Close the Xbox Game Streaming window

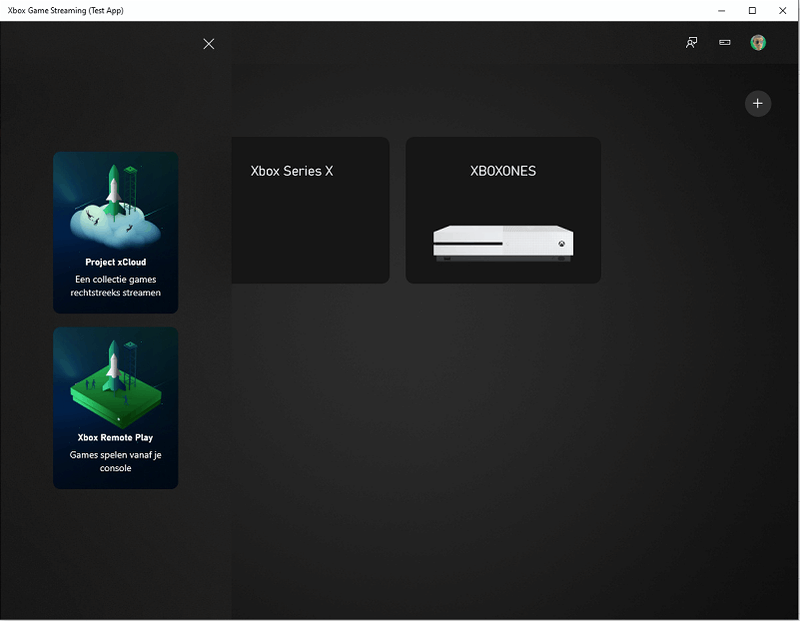[783, 10]
